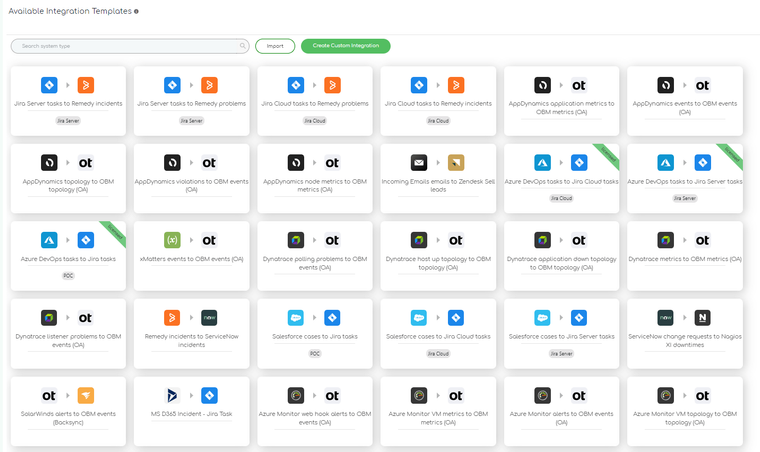Click POC tag on Azure DevOps to Jira tasks card

click(68, 276)
